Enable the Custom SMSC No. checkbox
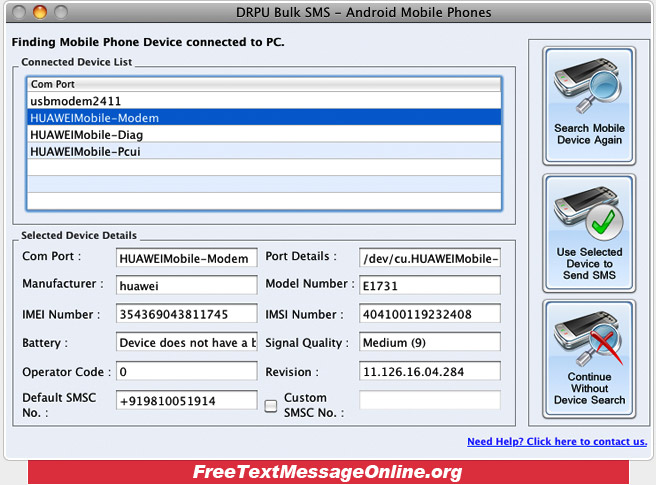The width and height of the screenshot is (656, 485). 271,405
